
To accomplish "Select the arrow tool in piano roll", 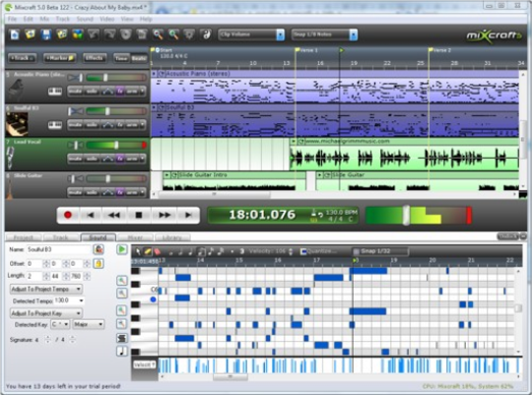I will pos(139,251).
